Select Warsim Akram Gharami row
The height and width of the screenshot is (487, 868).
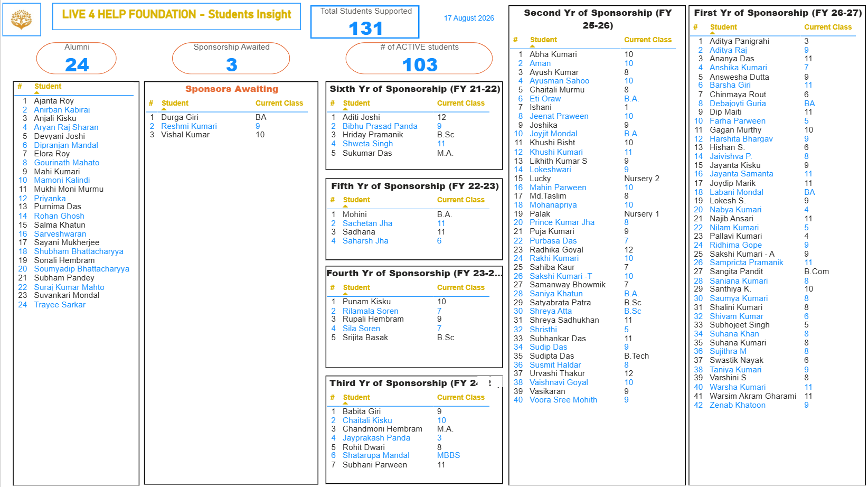tap(774, 396)
